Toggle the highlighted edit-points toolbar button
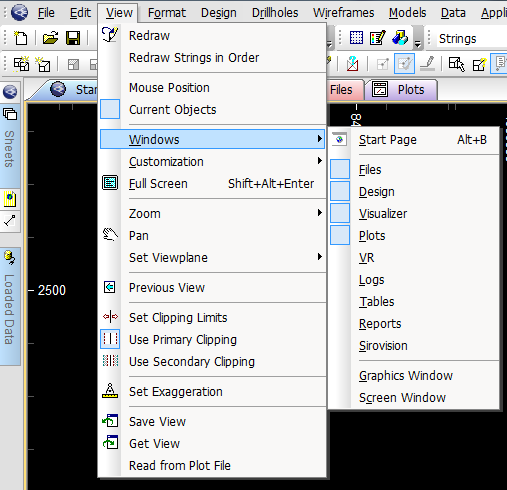This screenshot has width=507, height=490. click(404, 63)
